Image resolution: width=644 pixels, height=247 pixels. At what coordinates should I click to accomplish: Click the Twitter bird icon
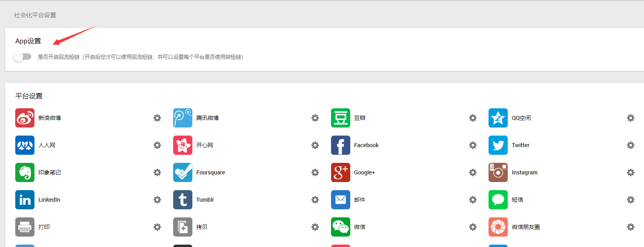tap(498, 145)
